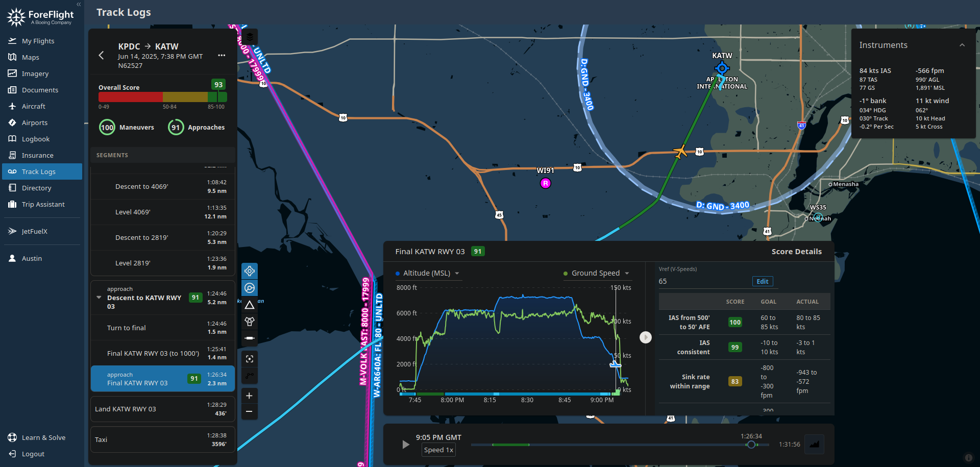The width and height of the screenshot is (980, 467).
Task: Open Aircraft page
Action: (42, 106)
